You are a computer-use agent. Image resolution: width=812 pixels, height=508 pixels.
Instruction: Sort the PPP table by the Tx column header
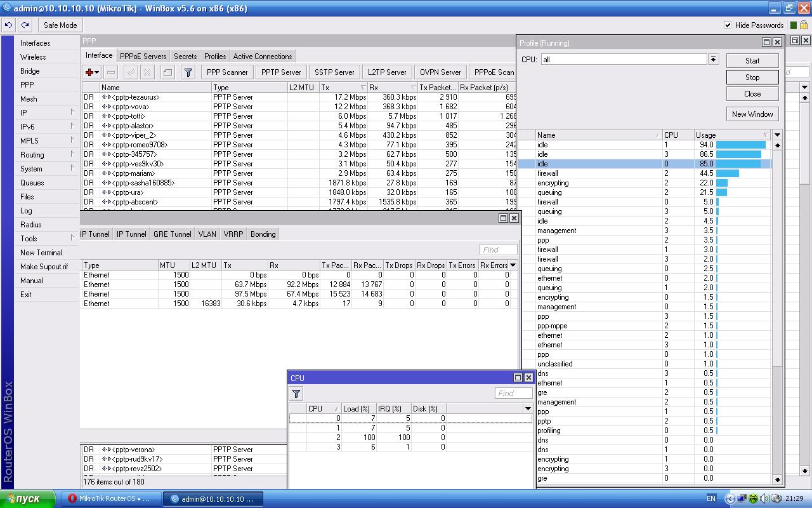pos(343,87)
